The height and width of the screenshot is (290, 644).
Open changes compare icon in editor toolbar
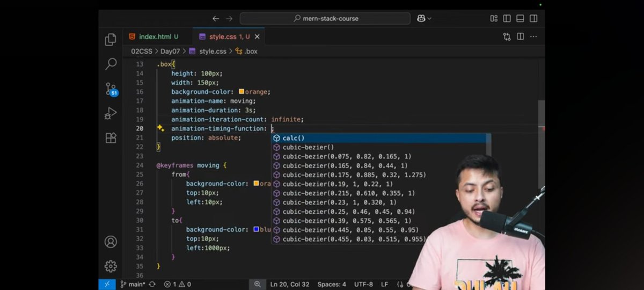507,37
